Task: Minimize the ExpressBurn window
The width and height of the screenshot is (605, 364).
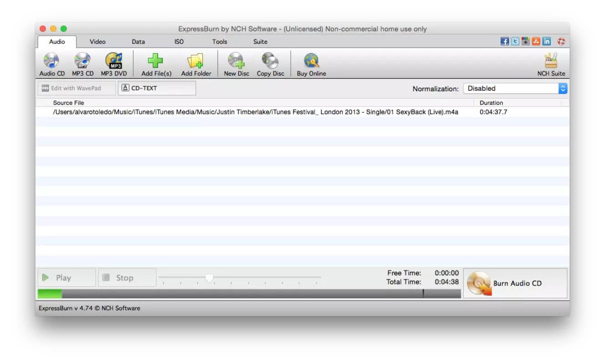Action: click(x=53, y=29)
